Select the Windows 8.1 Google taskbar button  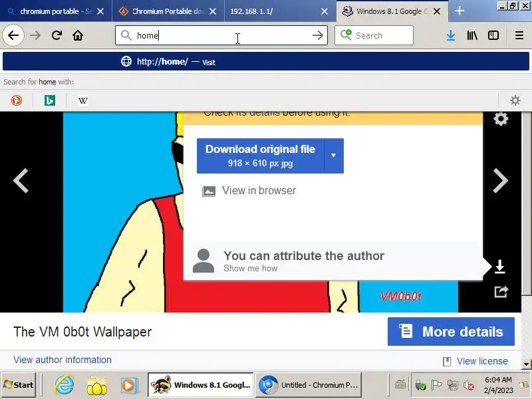pos(201,385)
